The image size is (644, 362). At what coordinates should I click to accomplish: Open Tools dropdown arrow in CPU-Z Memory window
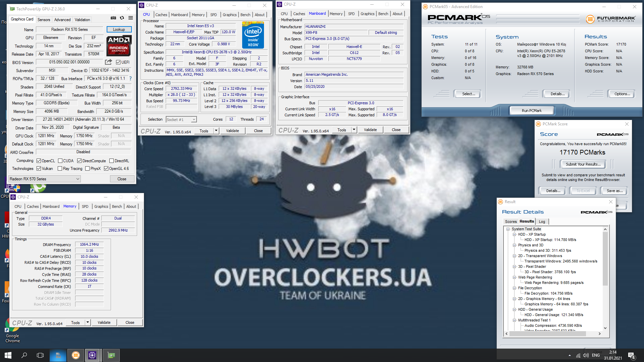click(88, 322)
